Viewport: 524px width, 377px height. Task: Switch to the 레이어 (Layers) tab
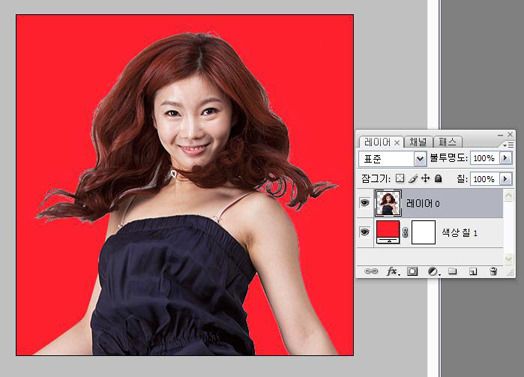pos(377,142)
